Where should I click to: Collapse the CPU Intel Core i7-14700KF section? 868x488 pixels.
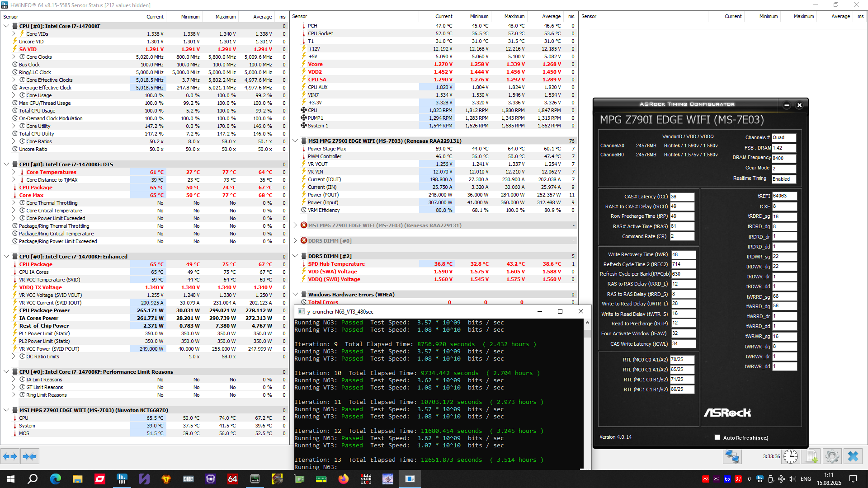click(6, 26)
